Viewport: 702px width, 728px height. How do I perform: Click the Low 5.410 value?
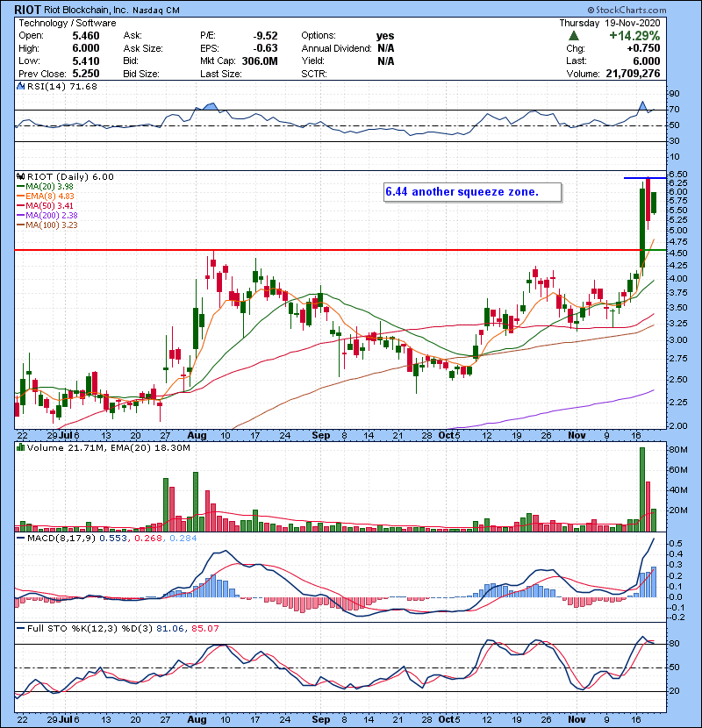[86, 61]
